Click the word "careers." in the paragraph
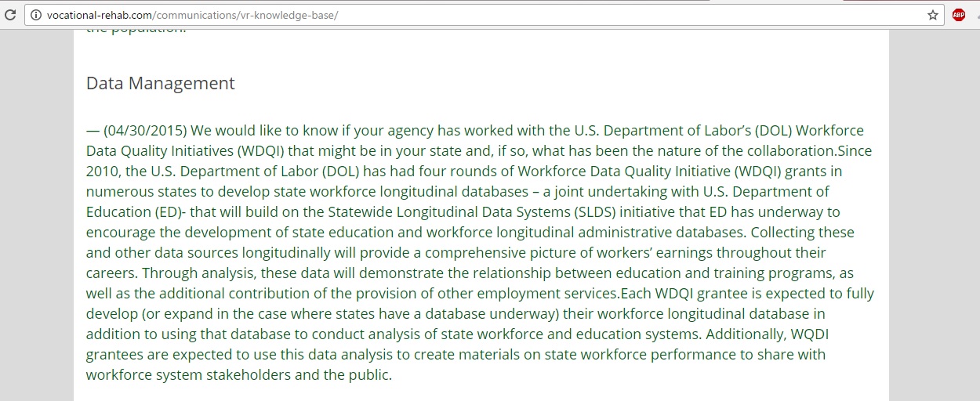Screen dimensions: 980x401 click(112, 273)
